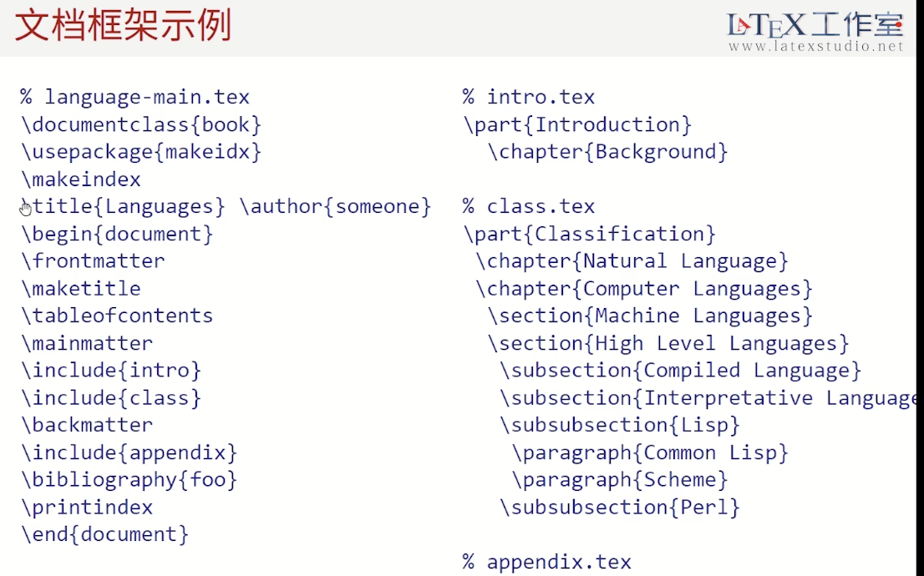Click the \documentclass{book} line
Viewport: 924px width, 576px height.
pos(141,125)
